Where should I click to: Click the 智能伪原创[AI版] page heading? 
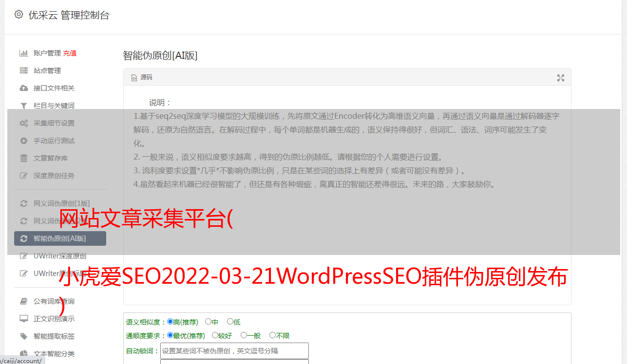coord(160,55)
